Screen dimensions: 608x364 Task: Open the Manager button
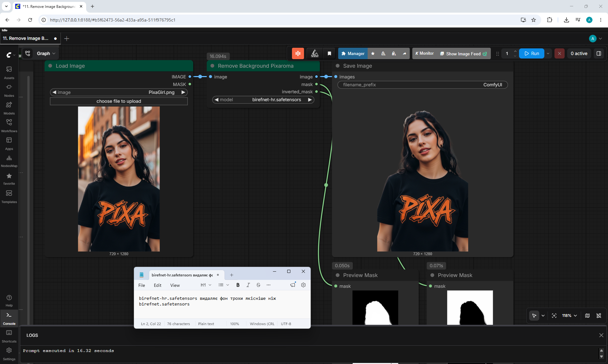tap(353, 53)
